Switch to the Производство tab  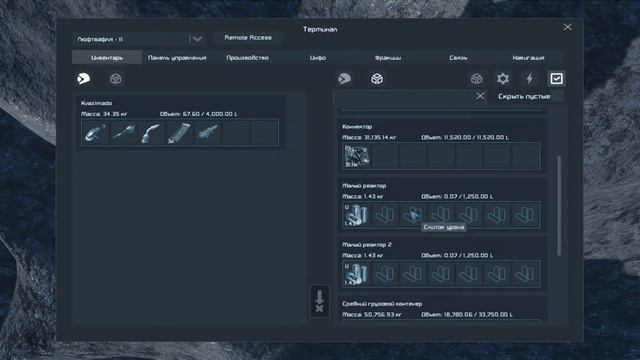(x=247, y=58)
